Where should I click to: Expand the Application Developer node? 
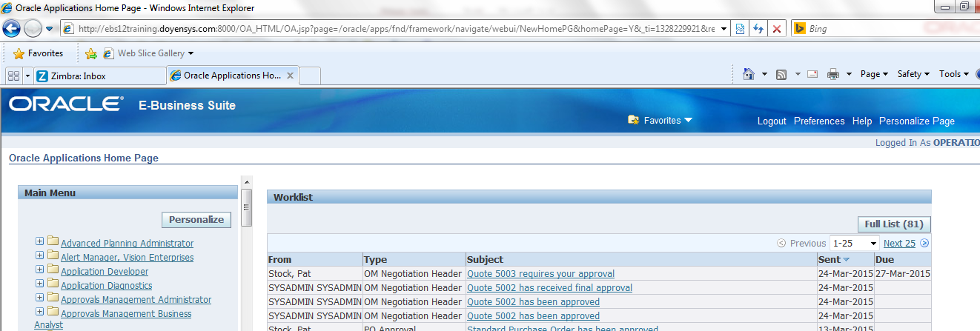(x=39, y=270)
